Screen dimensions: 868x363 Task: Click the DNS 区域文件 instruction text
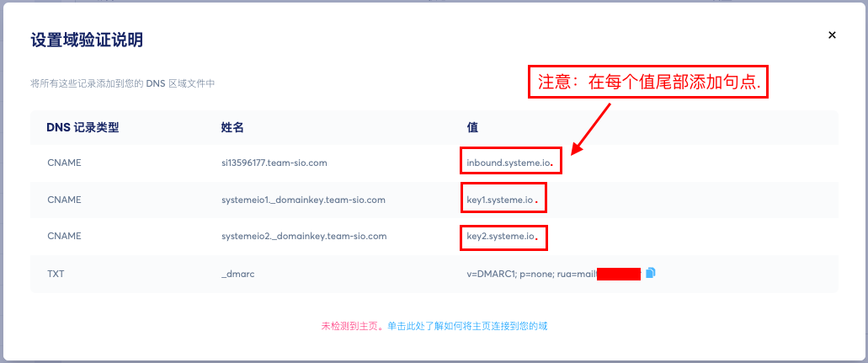point(122,83)
